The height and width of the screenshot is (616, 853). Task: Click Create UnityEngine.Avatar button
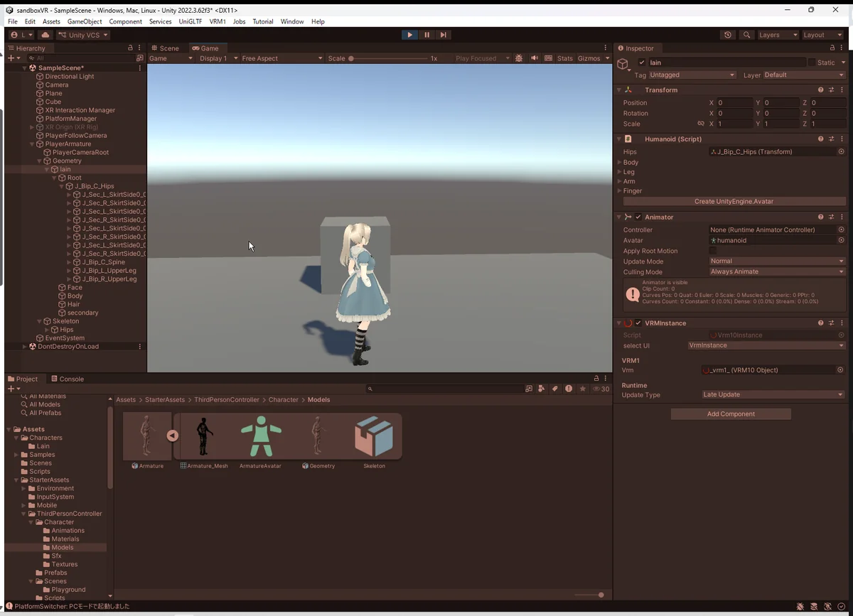coord(733,201)
